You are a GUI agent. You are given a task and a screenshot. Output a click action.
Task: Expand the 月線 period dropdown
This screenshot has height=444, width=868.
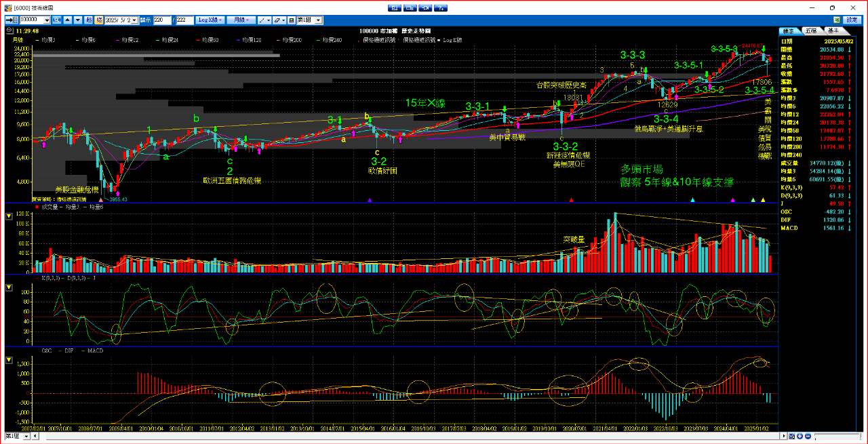pos(241,20)
